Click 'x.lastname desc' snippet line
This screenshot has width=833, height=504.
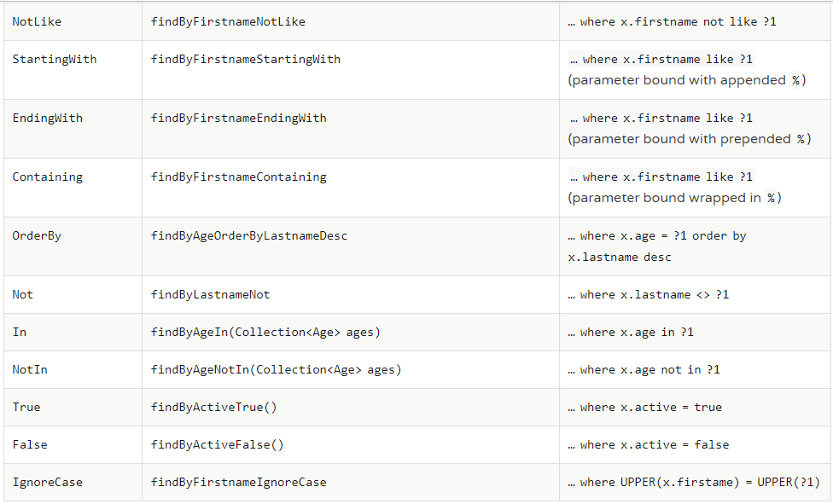620,257
